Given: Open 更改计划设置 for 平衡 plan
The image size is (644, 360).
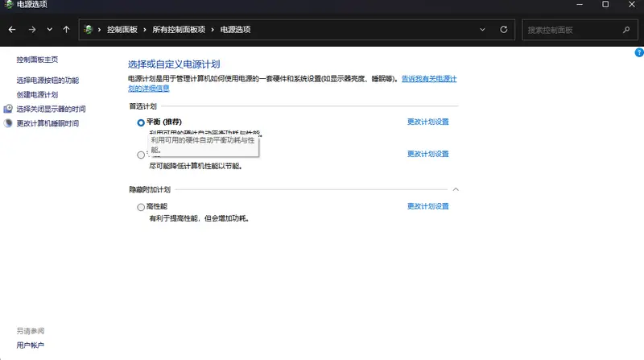Looking at the screenshot, I should pos(427,122).
